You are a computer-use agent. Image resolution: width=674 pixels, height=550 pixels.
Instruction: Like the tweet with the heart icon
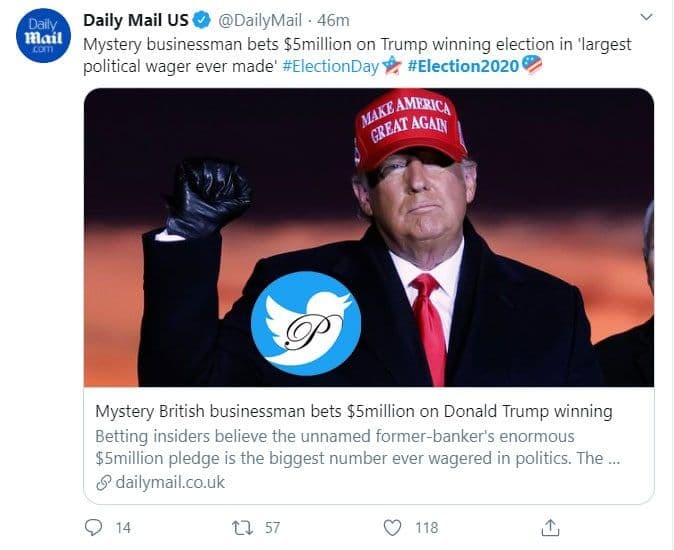393,527
